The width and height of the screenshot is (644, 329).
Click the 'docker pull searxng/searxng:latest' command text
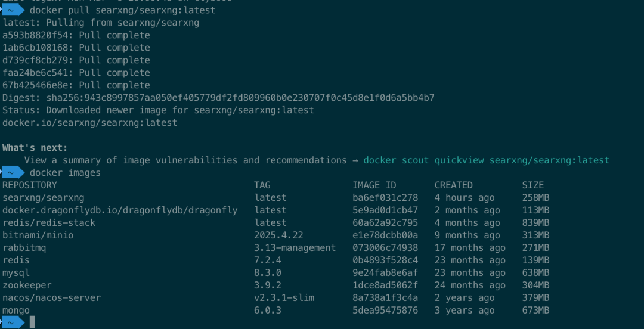tap(122, 10)
